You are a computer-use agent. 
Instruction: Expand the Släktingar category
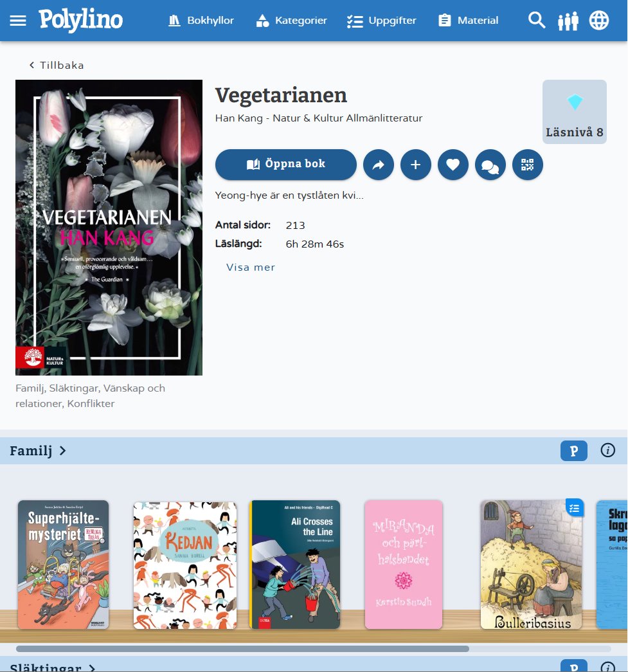pyautogui.click(x=52, y=667)
